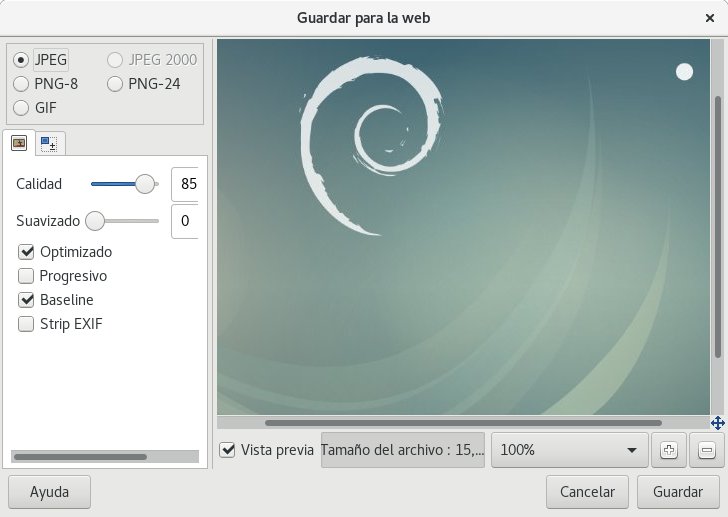Viewport: 728px width, 517px height.
Task: Click the zoom in plus icon
Action: point(669,450)
